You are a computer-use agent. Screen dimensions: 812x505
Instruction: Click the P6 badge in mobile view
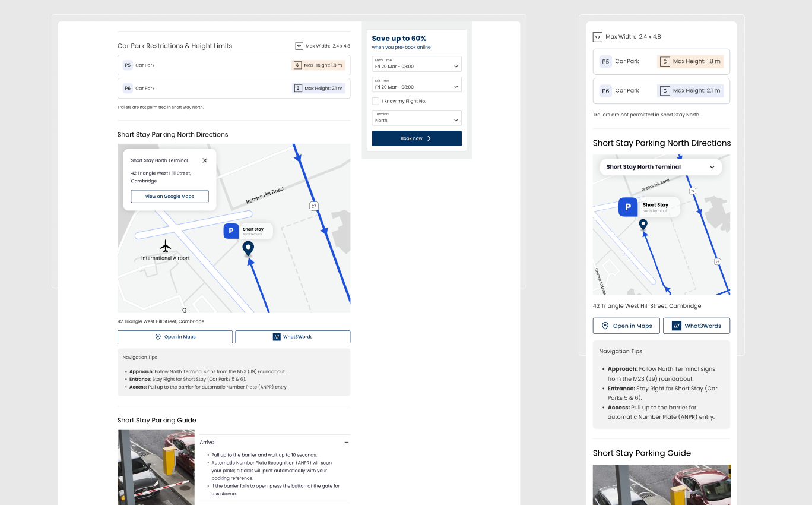click(x=605, y=91)
